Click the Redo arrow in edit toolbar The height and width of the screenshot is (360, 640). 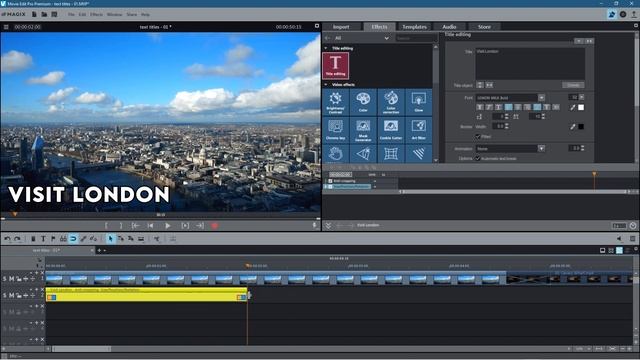point(17,239)
